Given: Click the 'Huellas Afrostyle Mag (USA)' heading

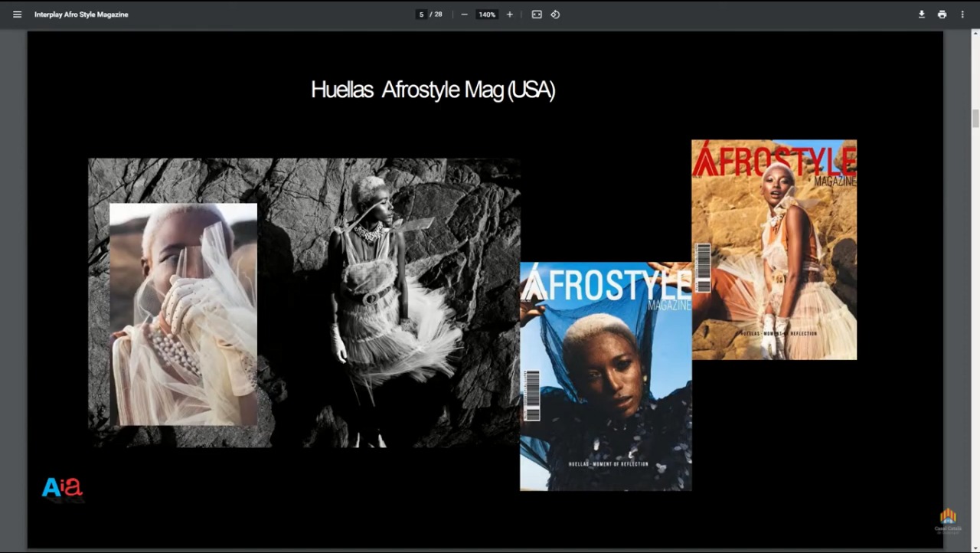Looking at the screenshot, I should (433, 90).
